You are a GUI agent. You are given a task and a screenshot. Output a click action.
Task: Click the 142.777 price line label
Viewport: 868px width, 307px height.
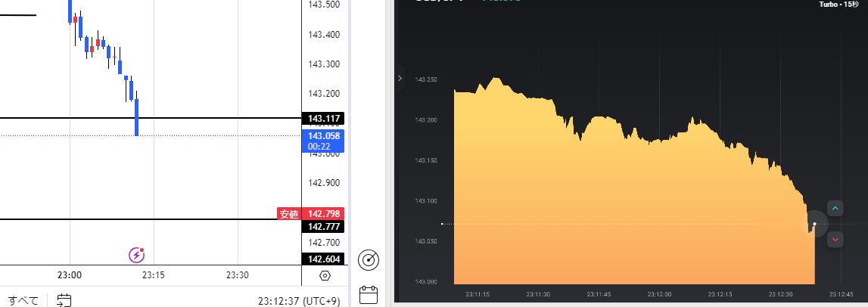(323, 227)
